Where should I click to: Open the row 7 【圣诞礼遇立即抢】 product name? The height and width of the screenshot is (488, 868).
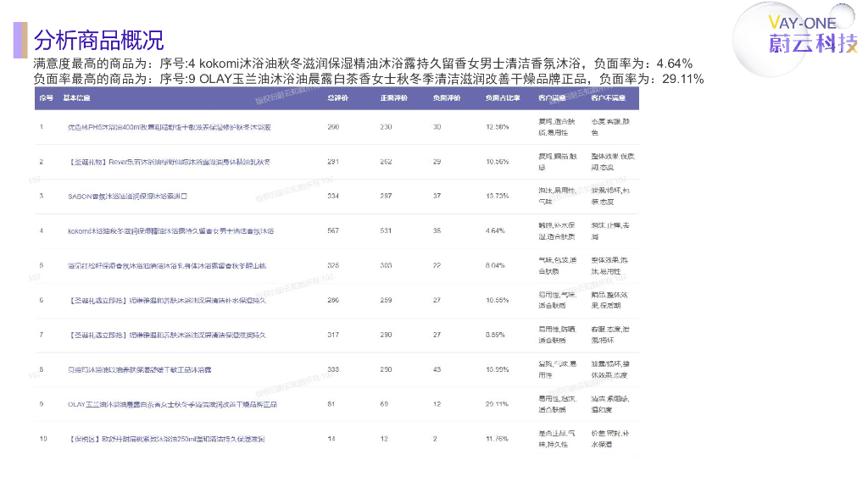coord(167,335)
